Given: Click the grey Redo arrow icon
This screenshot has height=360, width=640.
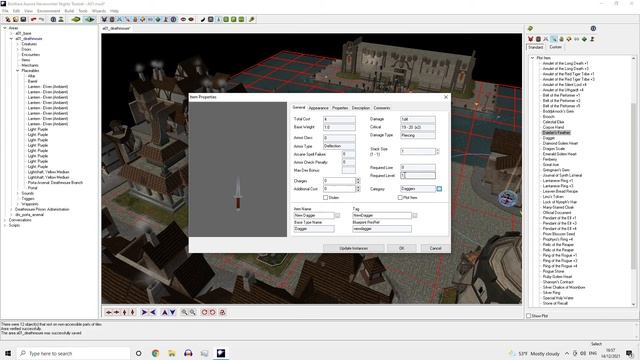Looking at the screenshot, I should point(41,19).
